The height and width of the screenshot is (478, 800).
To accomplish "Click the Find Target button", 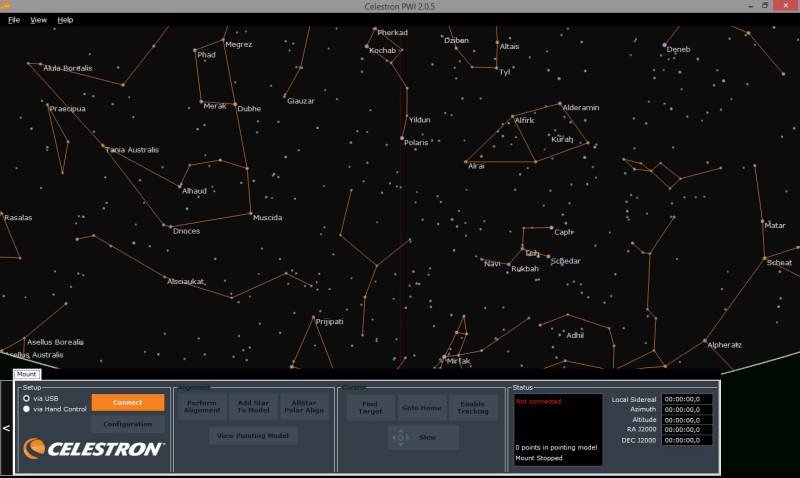I will pos(370,407).
